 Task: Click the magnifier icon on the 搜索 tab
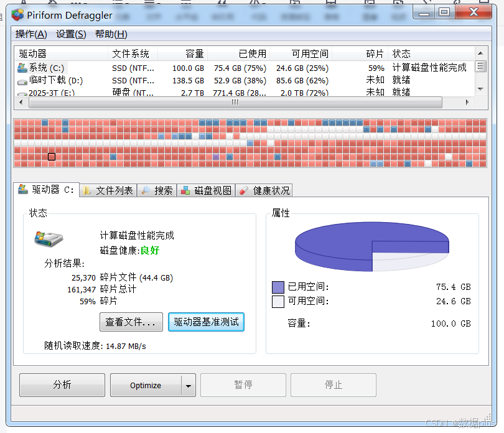[146, 190]
